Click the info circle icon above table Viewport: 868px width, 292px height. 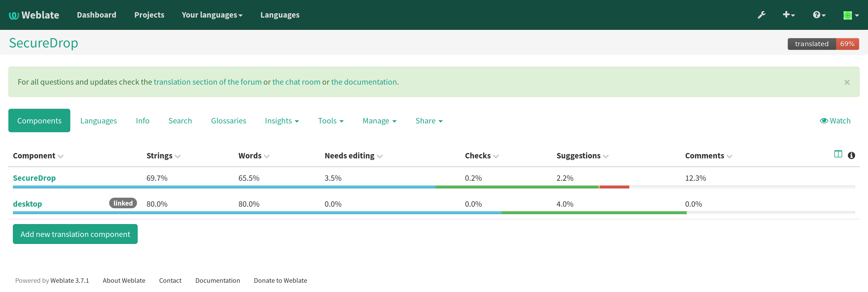pyautogui.click(x=851, y=155)
